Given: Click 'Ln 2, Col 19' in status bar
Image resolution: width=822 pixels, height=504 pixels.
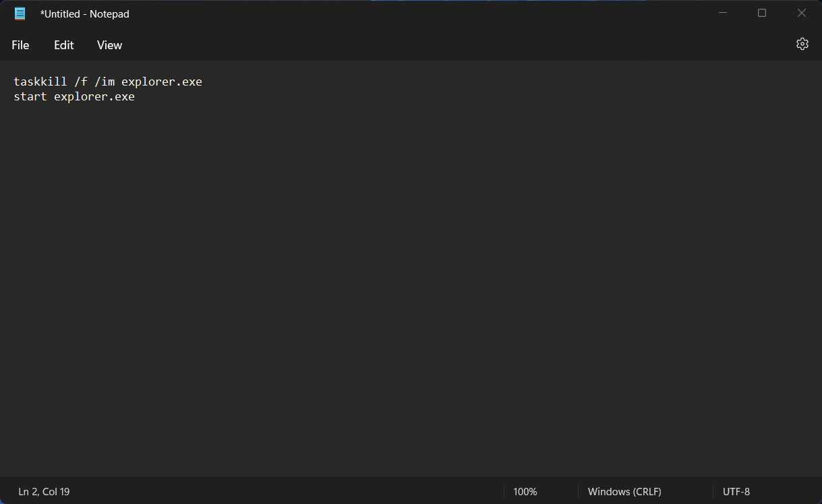Looking at the screenshot, I should [x=44, y=492].
